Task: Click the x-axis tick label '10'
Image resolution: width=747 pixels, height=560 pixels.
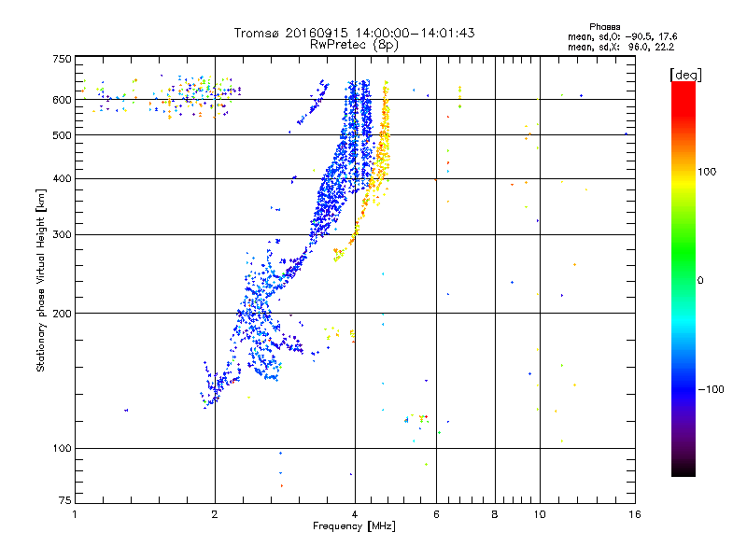Action: click(540, 514)
